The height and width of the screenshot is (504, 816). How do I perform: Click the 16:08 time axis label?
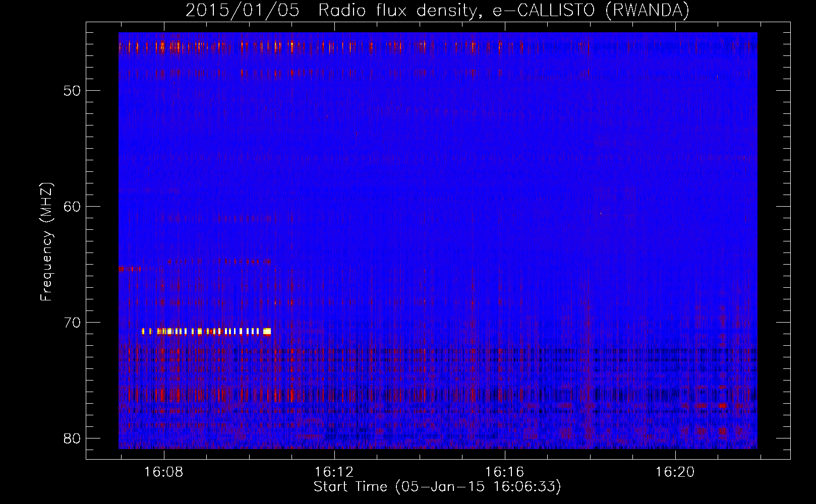[x=164, y=472]
